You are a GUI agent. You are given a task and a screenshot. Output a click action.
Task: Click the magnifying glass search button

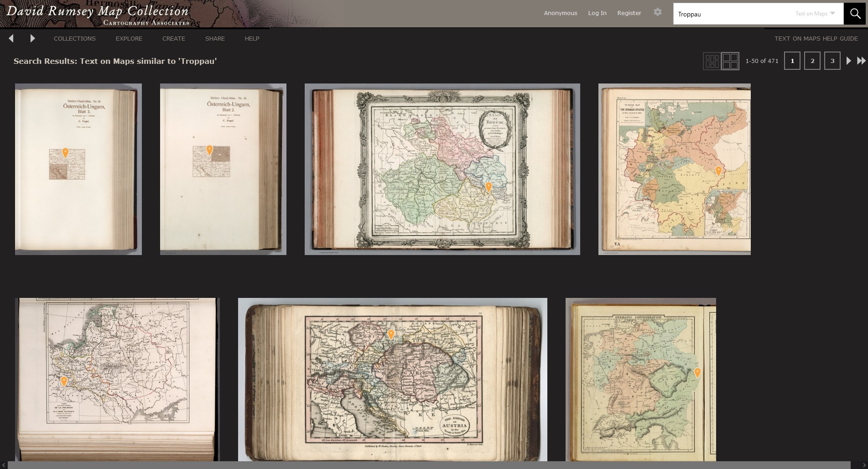[854, 14]
